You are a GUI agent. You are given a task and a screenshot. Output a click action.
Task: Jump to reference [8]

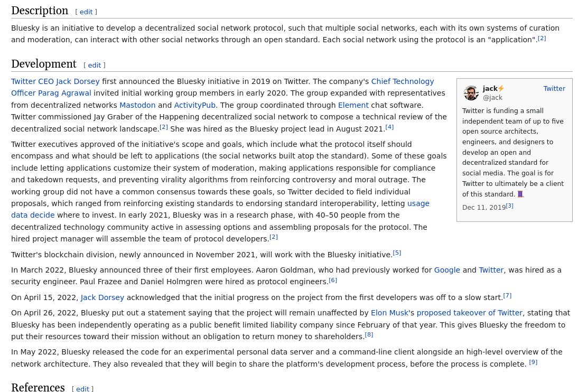(x=369, y=335)
